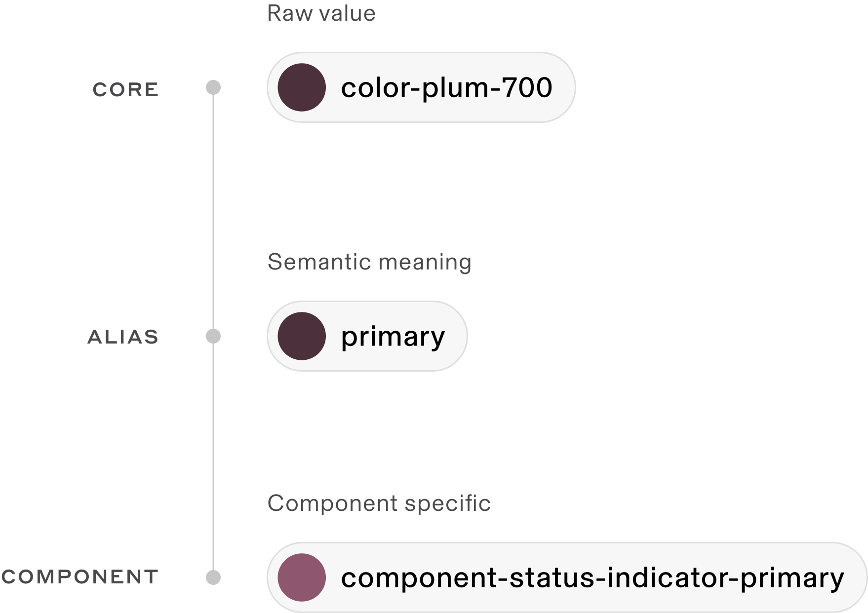Click the gray dot next to ALIAS
Viewport: 868px width, 613px height.
point(213,337)
